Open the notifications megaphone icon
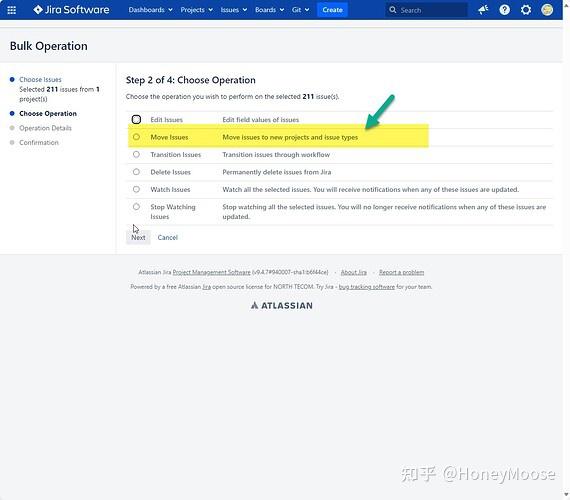 point(483,10)
